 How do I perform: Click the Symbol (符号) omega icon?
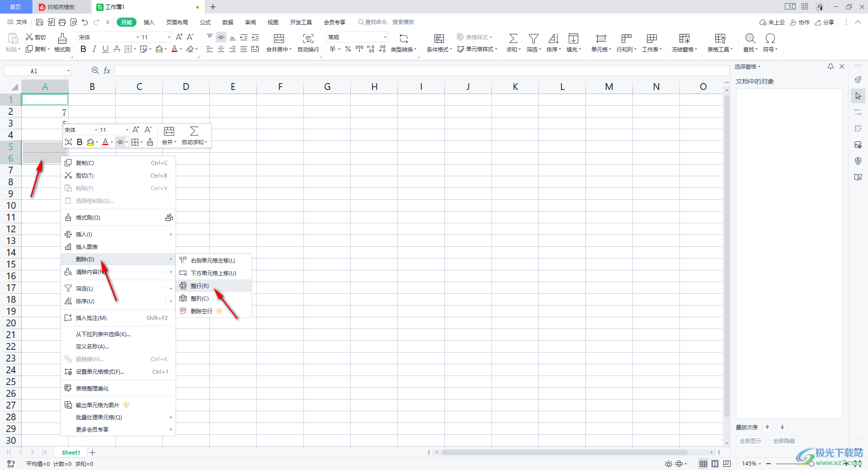770,38
